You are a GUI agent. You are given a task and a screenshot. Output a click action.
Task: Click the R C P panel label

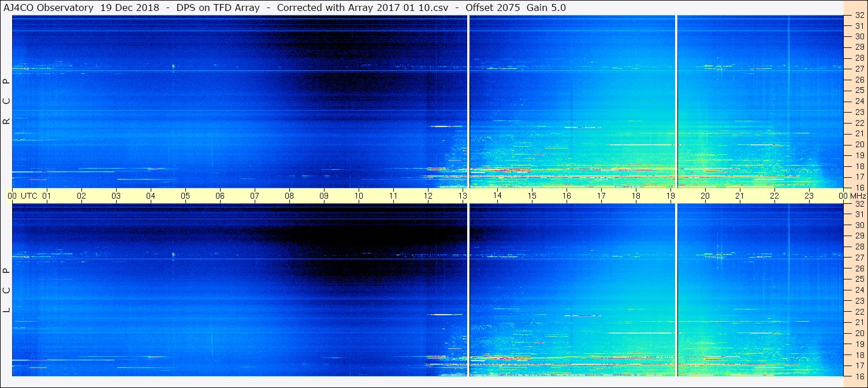(7, 102)
